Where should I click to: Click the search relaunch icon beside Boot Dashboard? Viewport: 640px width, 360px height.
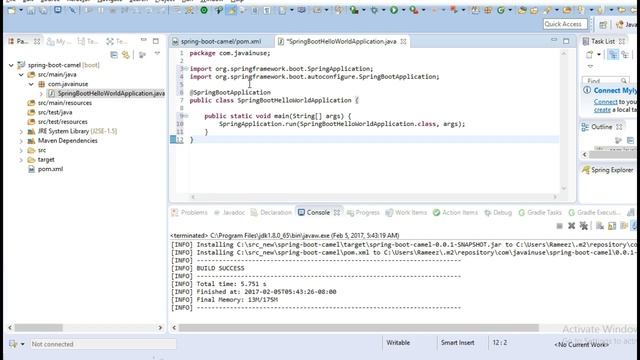point(219,10)
